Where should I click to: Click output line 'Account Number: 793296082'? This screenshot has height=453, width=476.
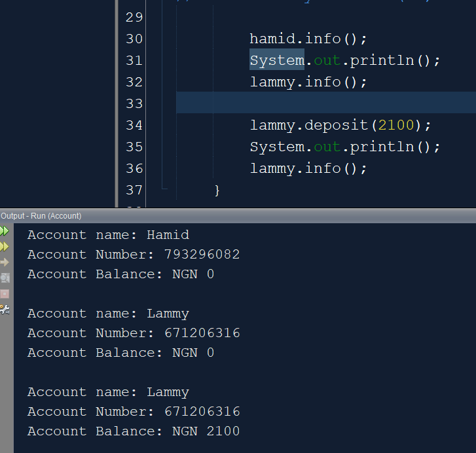click(x=134, y=254)
